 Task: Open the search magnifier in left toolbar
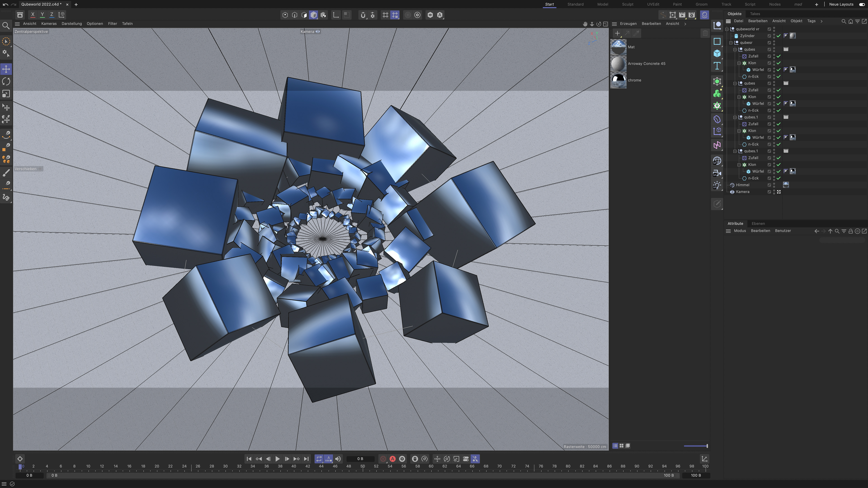[x=6, y=26]
